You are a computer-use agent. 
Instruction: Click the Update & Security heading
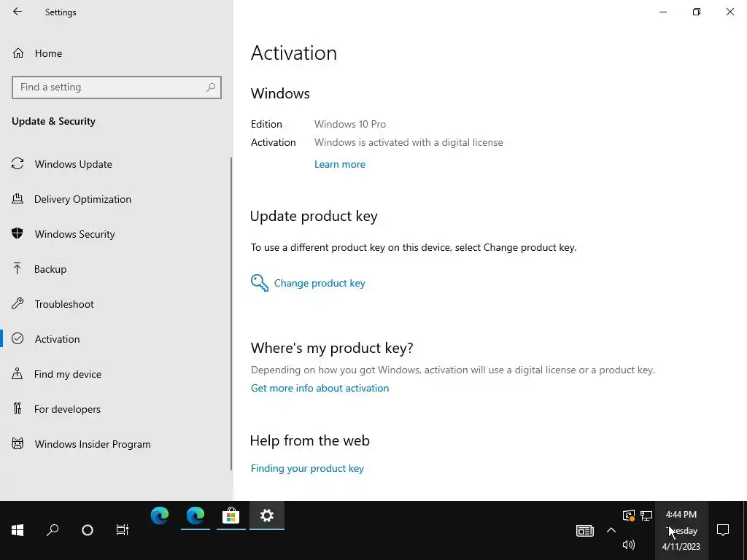coord(54,122)
